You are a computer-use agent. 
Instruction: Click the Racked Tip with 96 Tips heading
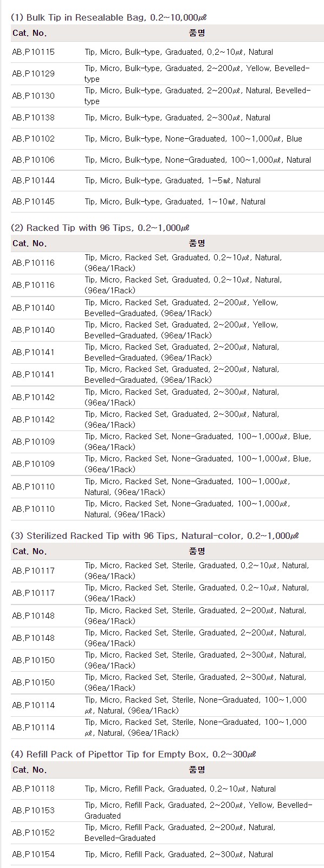[100, 228]
